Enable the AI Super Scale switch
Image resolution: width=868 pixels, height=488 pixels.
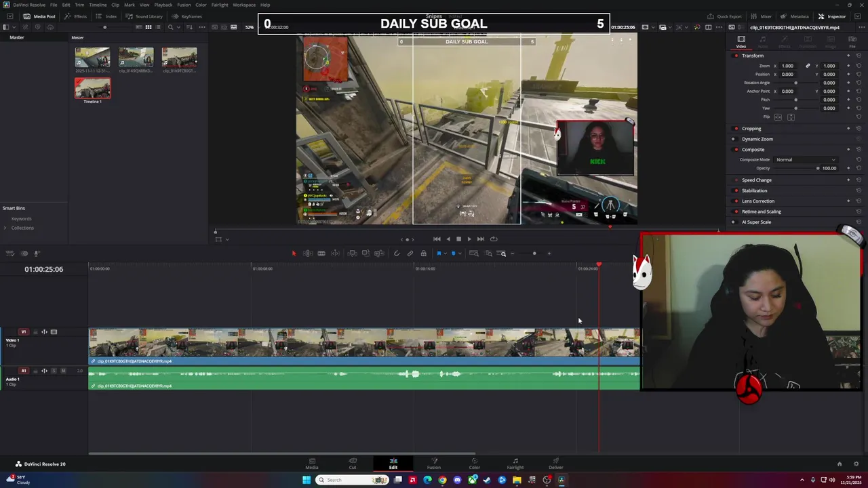click(x=734, y=222)
